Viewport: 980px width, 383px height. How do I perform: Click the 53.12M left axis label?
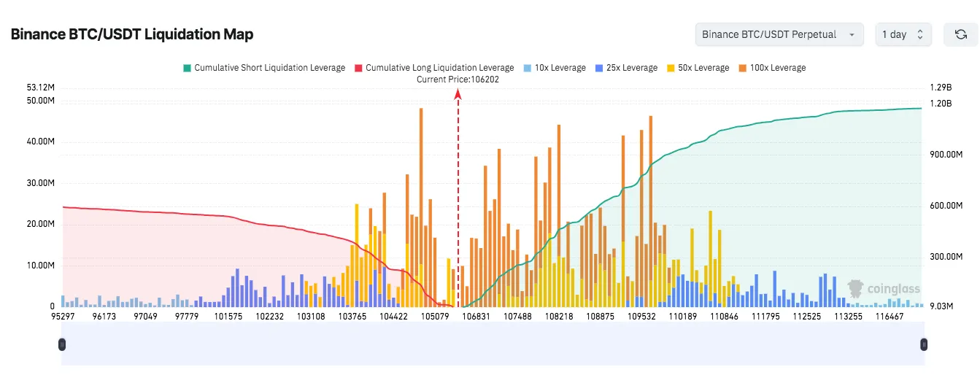coord(41,88)
